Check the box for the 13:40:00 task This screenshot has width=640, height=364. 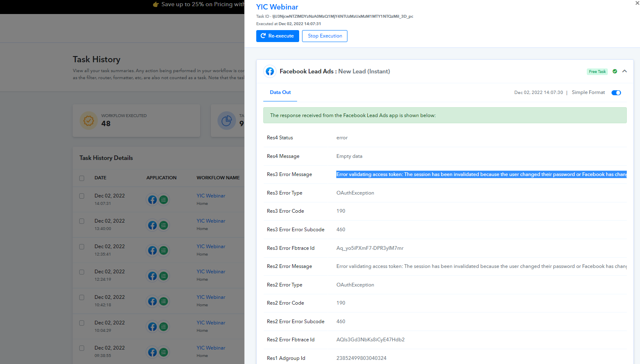point(82,221)
